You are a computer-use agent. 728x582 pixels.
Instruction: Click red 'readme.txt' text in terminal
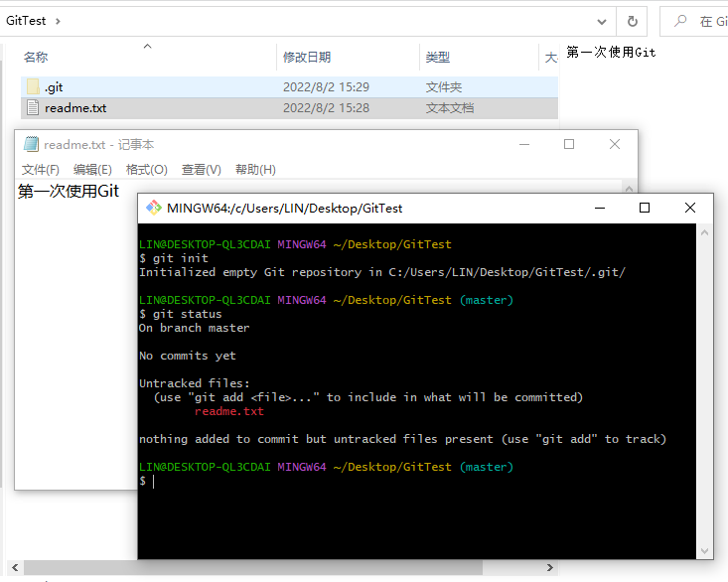click(x=228, y=411)
